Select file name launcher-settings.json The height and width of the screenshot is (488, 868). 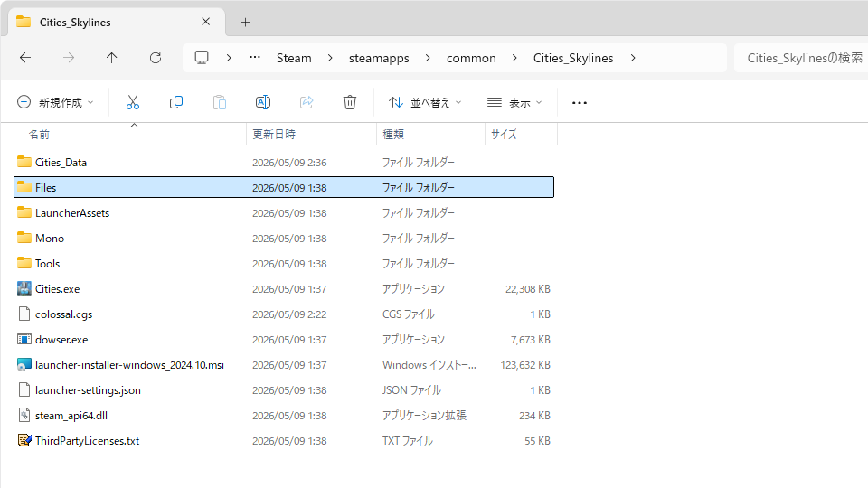click(88, 390)
